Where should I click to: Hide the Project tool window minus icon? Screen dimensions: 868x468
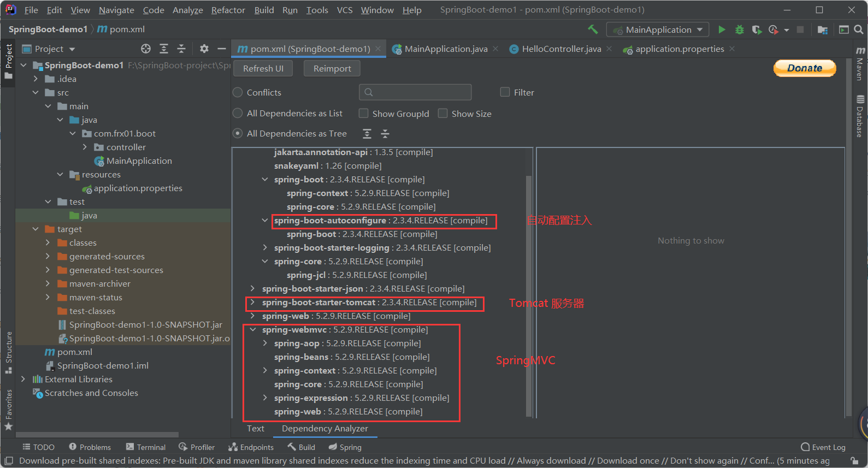[221, 49]
